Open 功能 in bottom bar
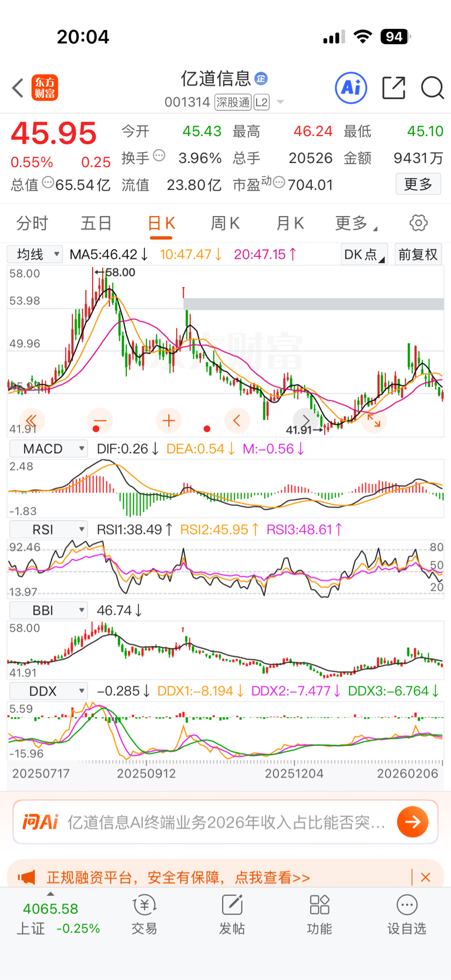This screenshot has width=451, height=980. pyautogui.click(x=319, y=915)
